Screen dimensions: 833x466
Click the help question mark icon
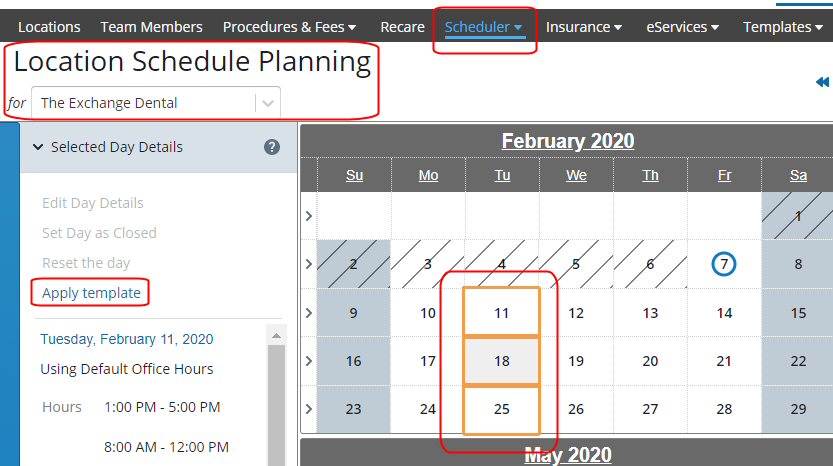click(x=272, y=147)
